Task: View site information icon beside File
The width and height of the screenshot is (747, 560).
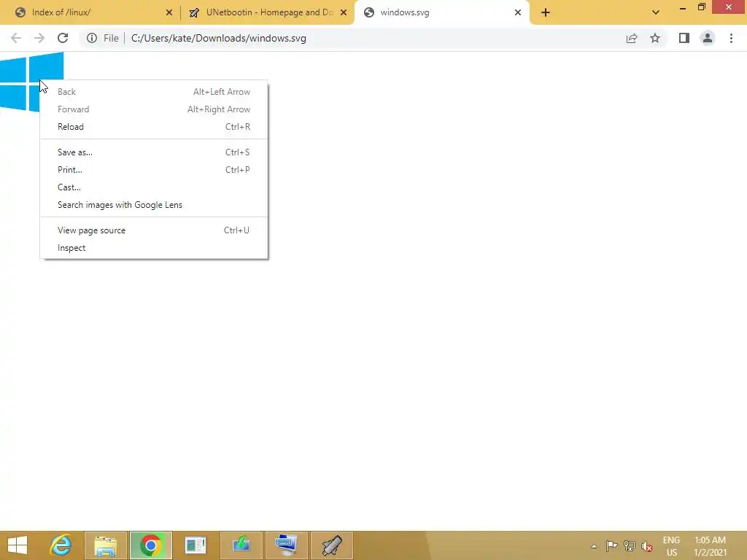Action: click(91, 38)
